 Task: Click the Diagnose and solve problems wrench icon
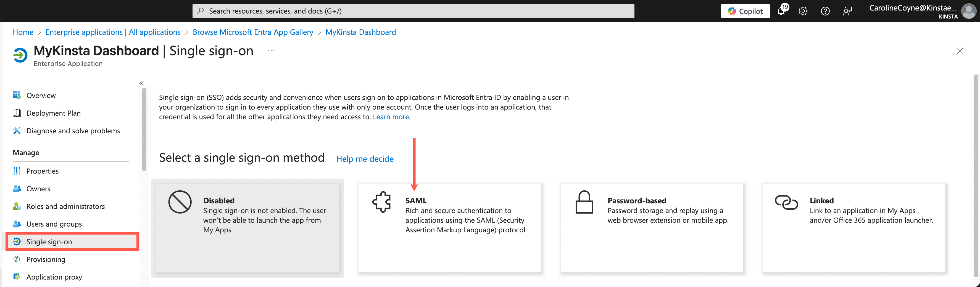17,130
